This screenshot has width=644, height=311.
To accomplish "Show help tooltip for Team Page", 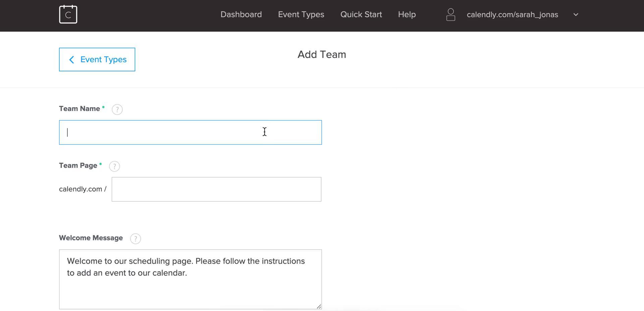I will (114, 166).
